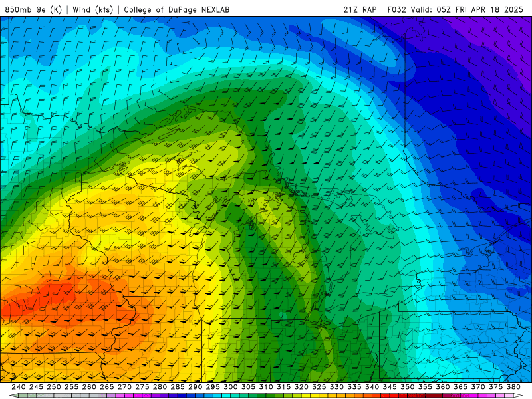This screenshot has width=532, height=399.
Task: Click the colorbar's right arrow end cap
Action: pos(518,396)
